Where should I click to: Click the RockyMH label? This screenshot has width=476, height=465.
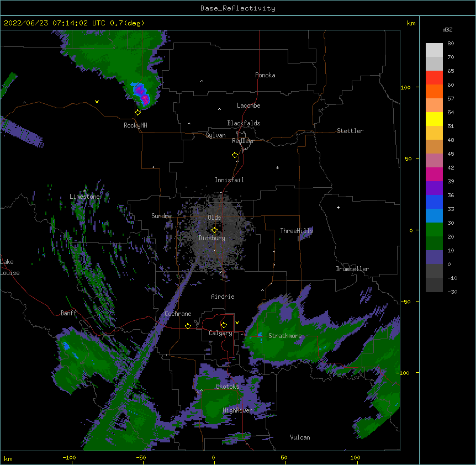pos(135,125)
